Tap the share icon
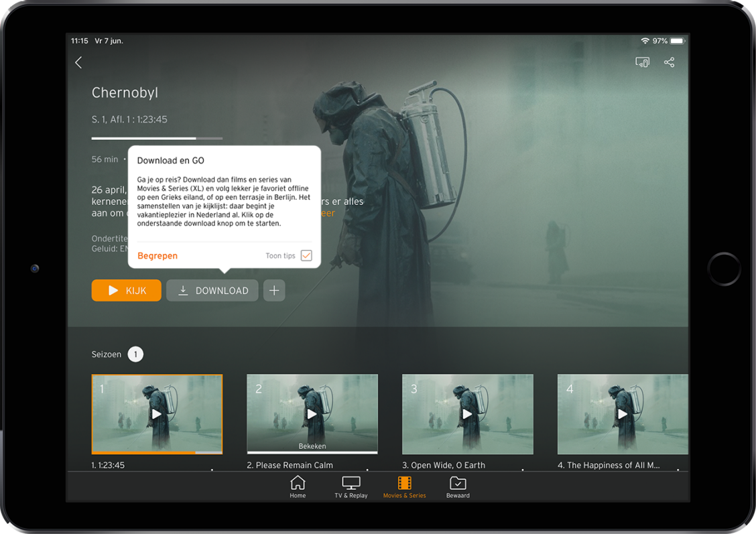Viewport: 756px width, 534px height. click(670, 62)
